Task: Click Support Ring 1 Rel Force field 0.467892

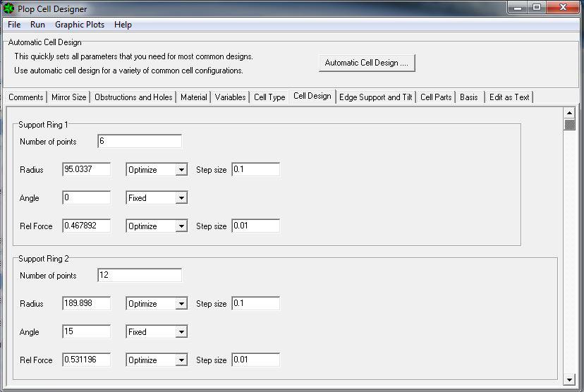Action: tap(87, 226)
